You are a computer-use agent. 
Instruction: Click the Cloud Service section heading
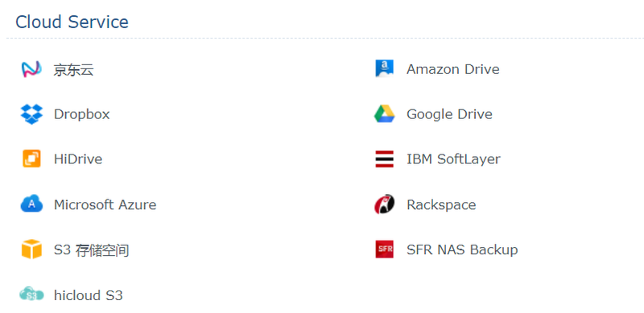(x=72, y=22)
